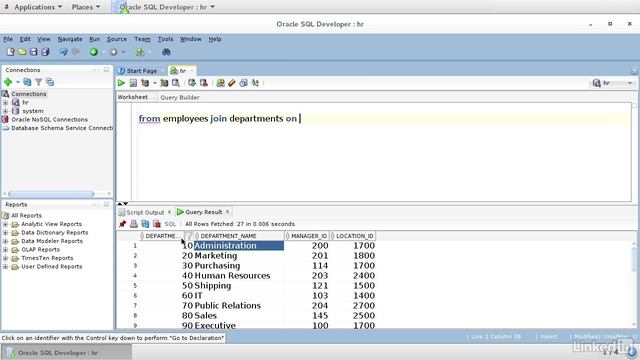Open the Places menu in top bar
Viewport: 640px width, 360px height.
(x=86, y=7)
